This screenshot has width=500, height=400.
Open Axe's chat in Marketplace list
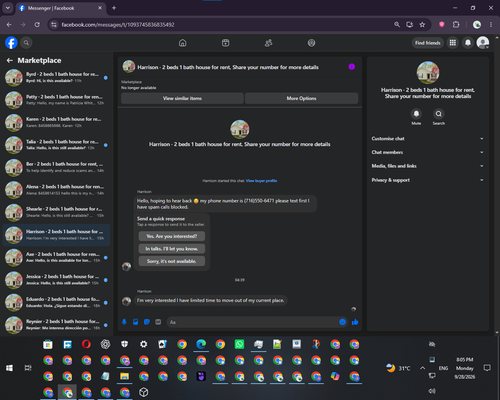[x=56, y=257]
